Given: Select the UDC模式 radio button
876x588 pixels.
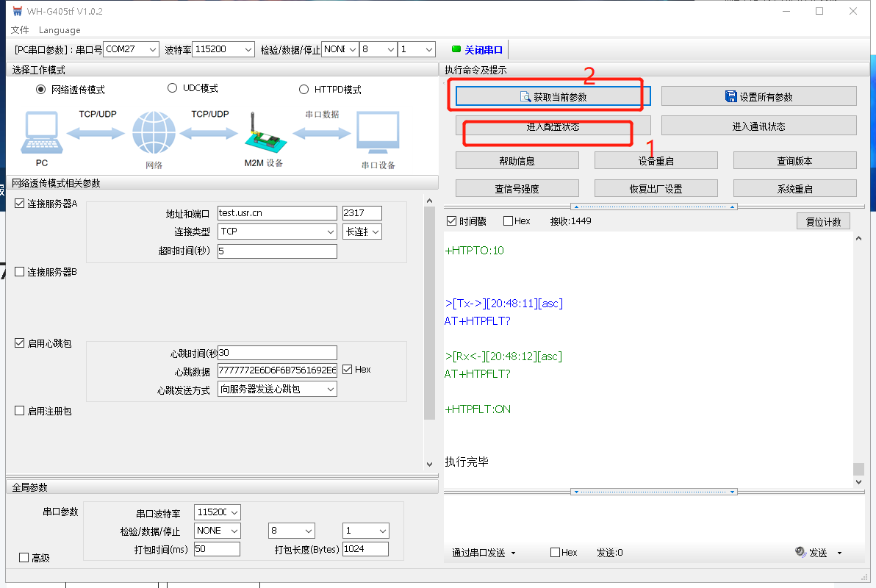Looking at the screenshot, I should (173, 88).
